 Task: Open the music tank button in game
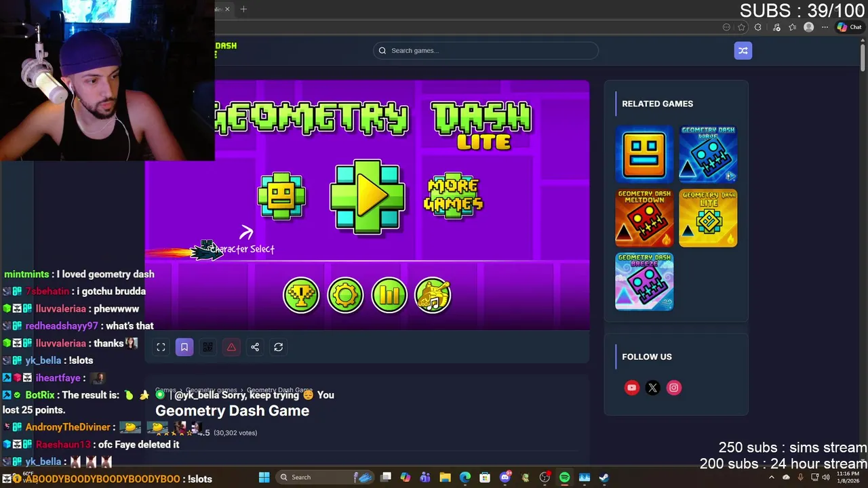click(x=433, y=295)
